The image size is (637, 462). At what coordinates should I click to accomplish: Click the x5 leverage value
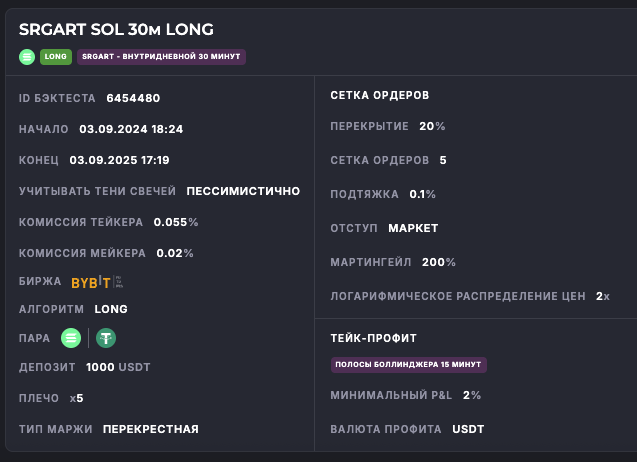point(77,398)
